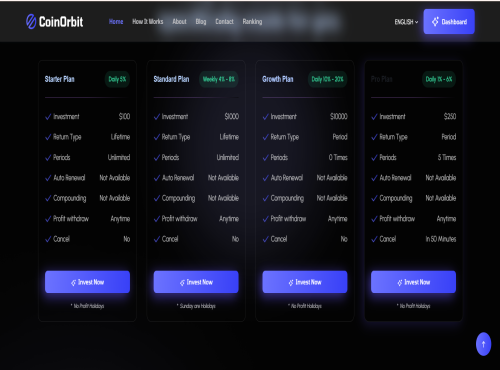500x370 pixels.
Task: Click the Standard Plan Profit withdraw checkmark
Action: point(157,219)
